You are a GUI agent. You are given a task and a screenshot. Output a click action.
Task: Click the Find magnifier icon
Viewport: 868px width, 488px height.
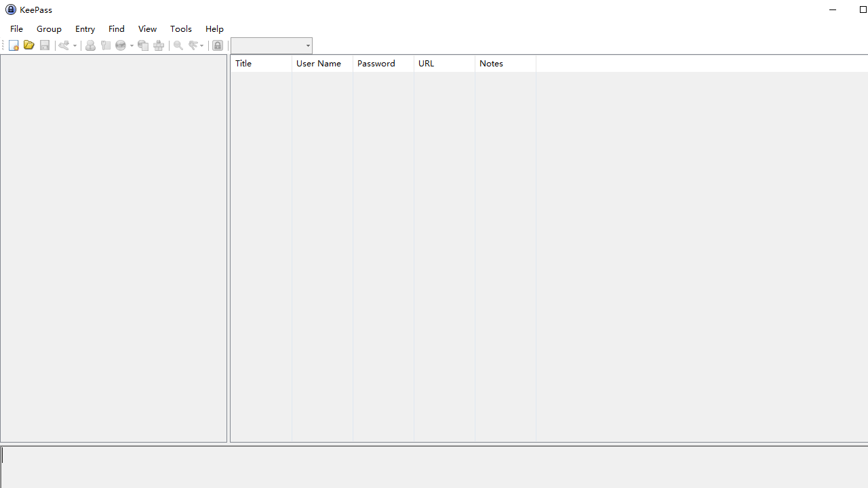(178, 45)
